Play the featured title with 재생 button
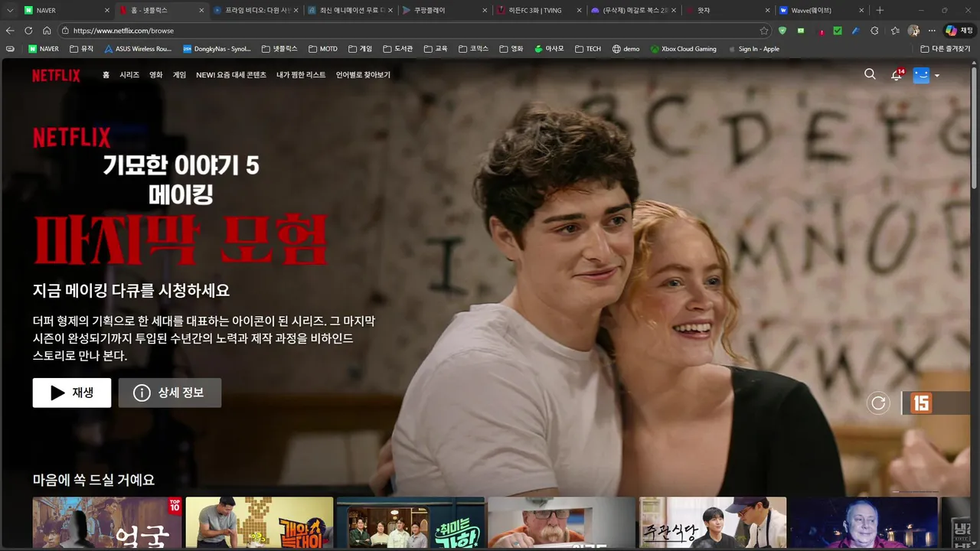Image resolution: width=980 pixels, height=551 pixels. click(72, 393)
